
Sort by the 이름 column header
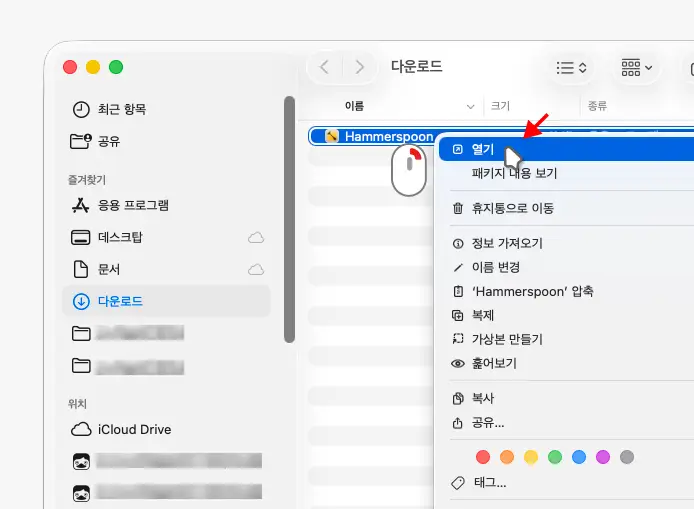click(x=354, y=106)
